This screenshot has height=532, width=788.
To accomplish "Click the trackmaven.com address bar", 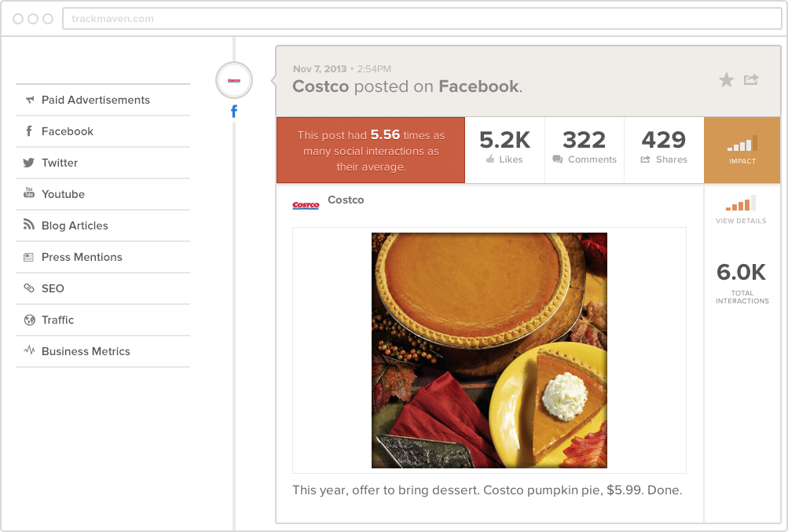I will 422,19.
